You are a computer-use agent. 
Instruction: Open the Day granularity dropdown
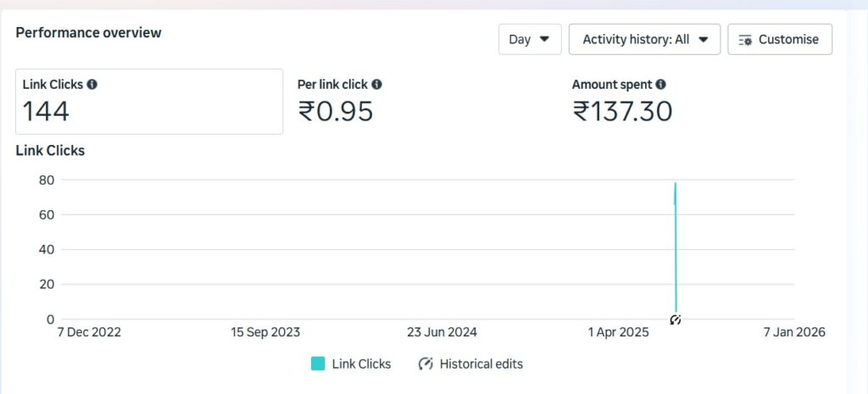pyautogui.click(x=530, y=40)
